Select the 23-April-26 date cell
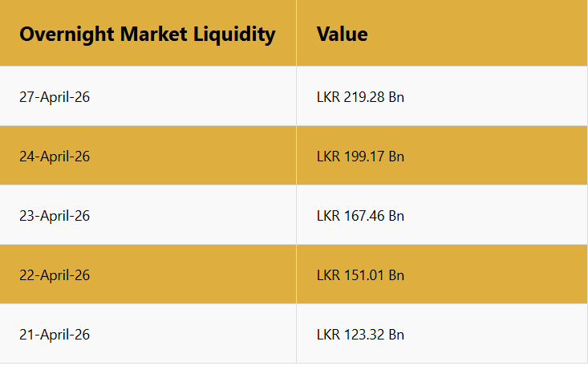This screenshot has height=370, width=588. click(55, 216)
